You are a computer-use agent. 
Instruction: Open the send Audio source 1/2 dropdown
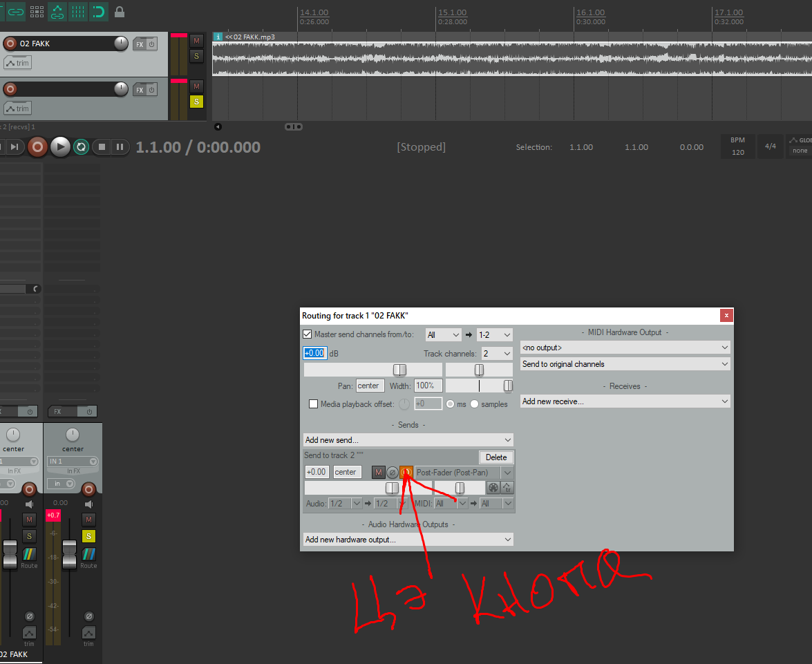click(x=346, y=504)
